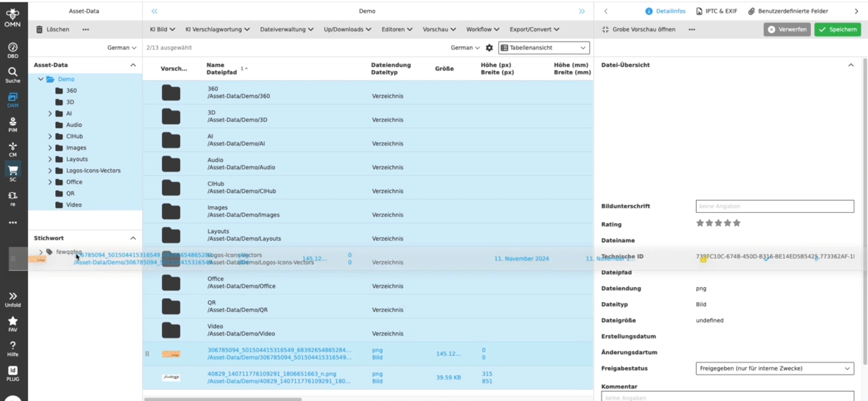Unfold the left sidebar
Viewport: 868px width, 401px height.
(13, 299)
